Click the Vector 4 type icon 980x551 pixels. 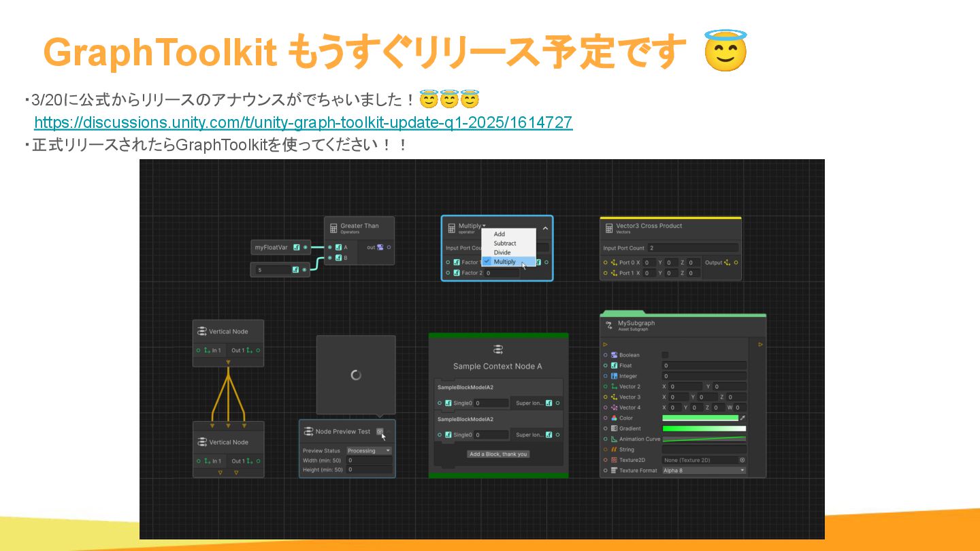614,407
